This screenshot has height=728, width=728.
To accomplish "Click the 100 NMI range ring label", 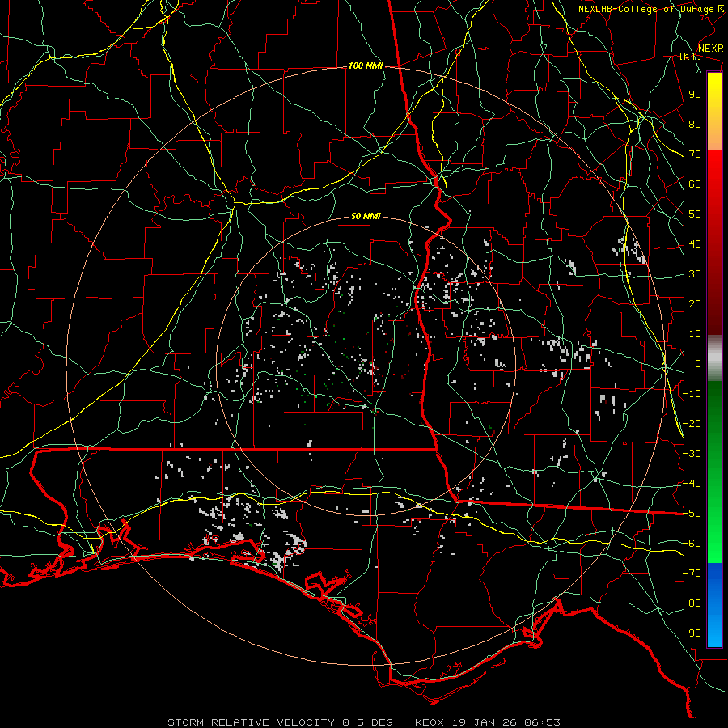I will point(366,66).
